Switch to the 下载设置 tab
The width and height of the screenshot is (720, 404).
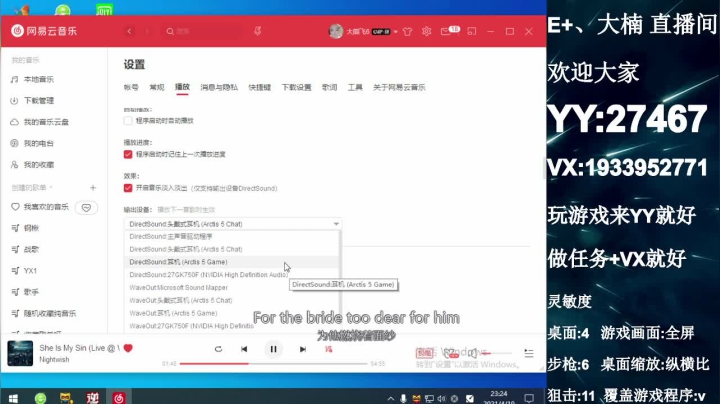pos(296,87)
